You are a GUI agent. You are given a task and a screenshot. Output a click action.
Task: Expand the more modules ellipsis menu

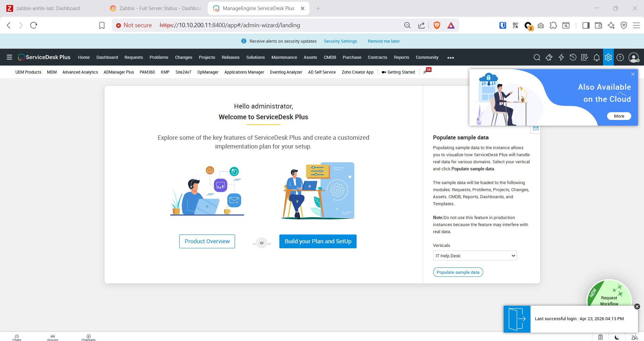(x=451, y=58)
